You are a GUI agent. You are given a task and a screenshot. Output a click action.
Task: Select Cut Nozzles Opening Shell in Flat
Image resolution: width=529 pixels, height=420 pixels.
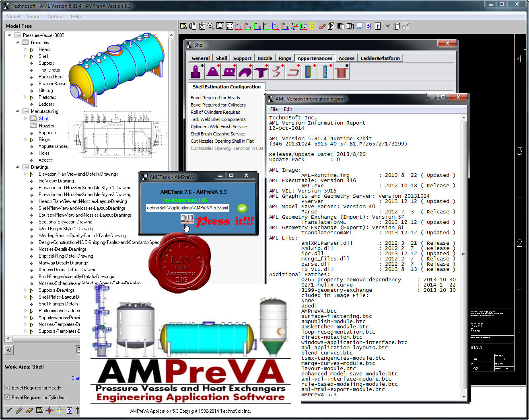[x=222, y=141]
